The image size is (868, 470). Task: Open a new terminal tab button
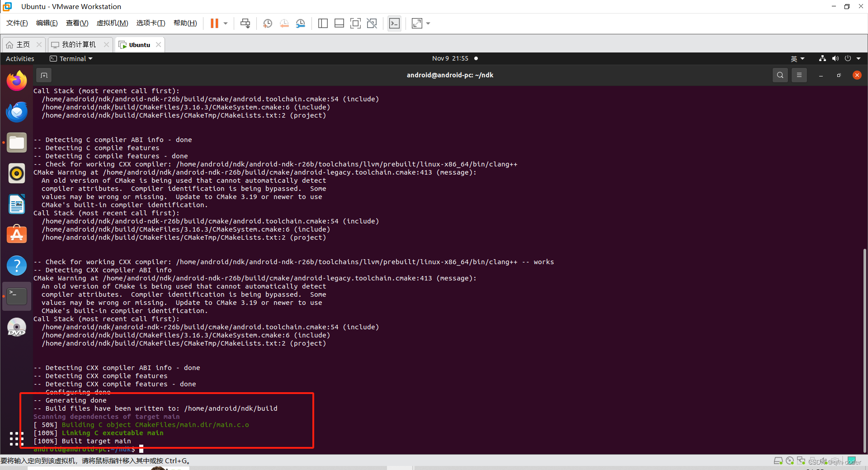[x=44, y=75]
